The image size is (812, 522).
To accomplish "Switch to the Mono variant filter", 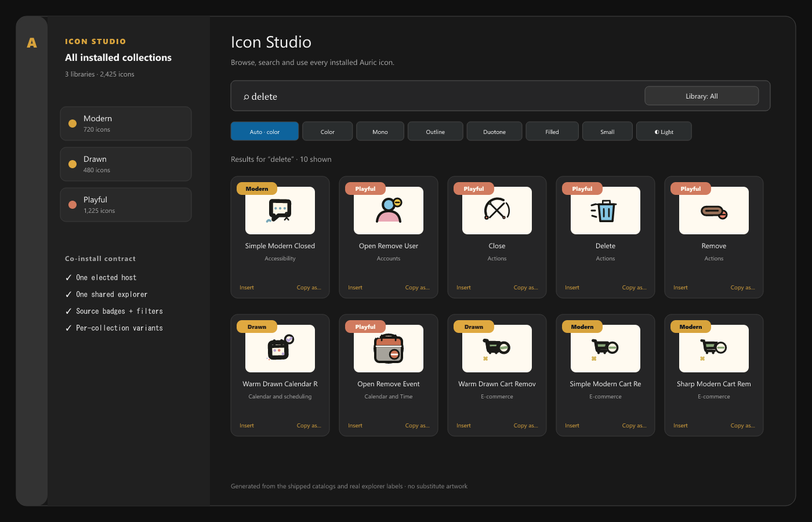I will [x=380, y=132].
